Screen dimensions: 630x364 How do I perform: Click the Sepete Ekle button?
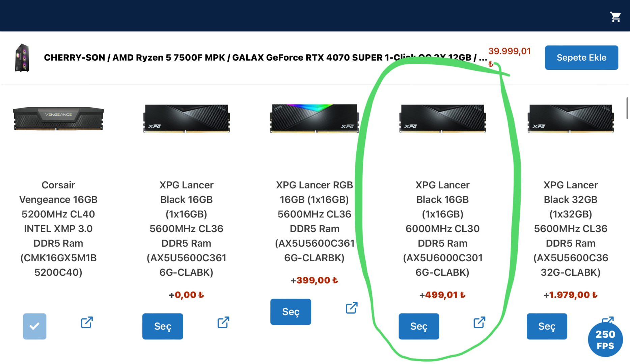pos(581,58)
